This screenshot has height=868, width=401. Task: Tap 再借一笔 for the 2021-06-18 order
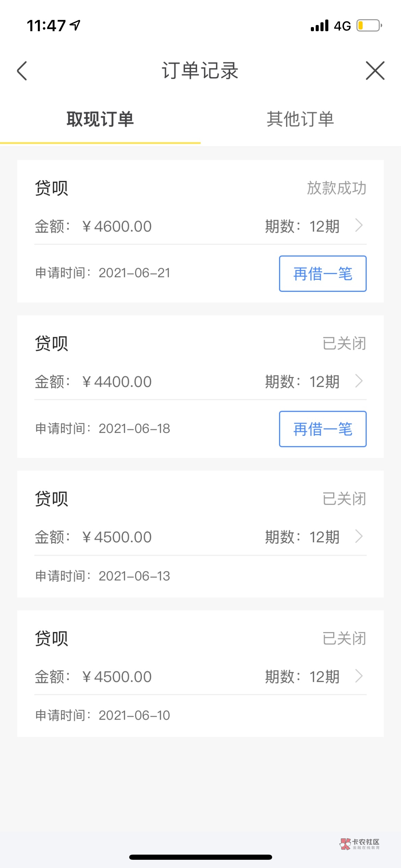pos(323,429)
